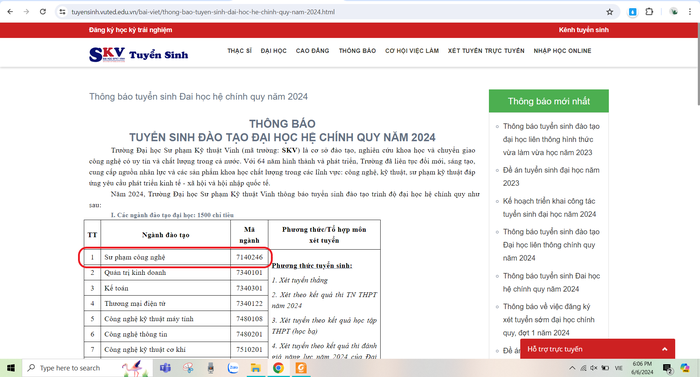Click the taskbar clock showing 6:06 PM
Image resolution: width=700 pixels, height=377 pixels.
click(642, 368)
